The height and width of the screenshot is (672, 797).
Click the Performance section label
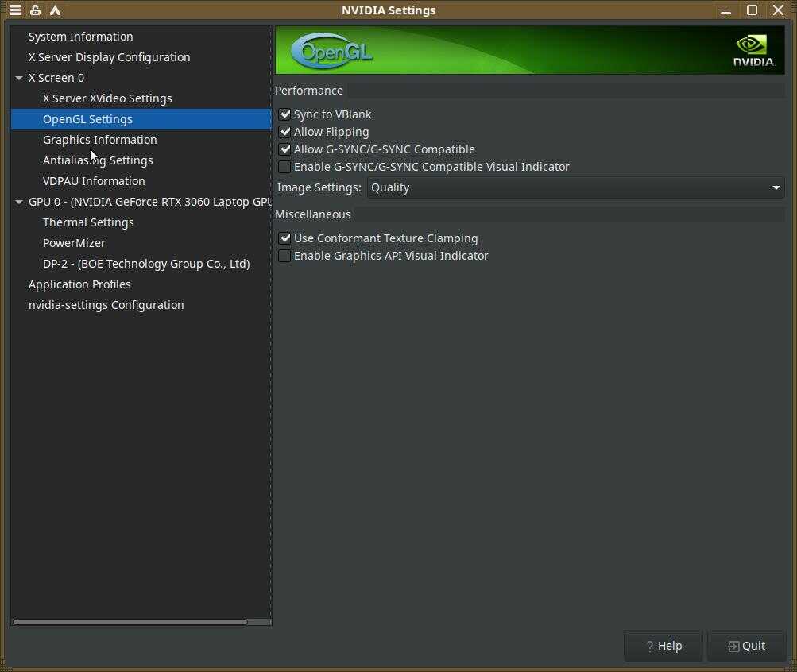pyautogui.click(x=309, y=91)
